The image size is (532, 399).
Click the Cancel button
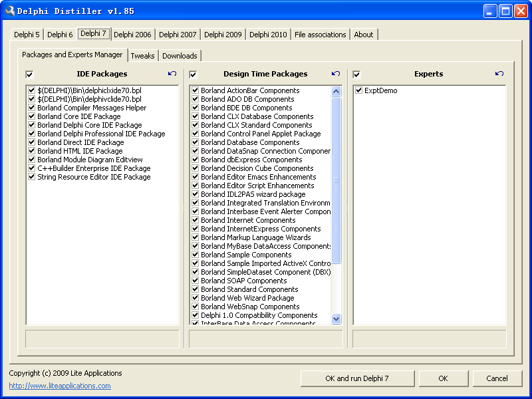497,378
